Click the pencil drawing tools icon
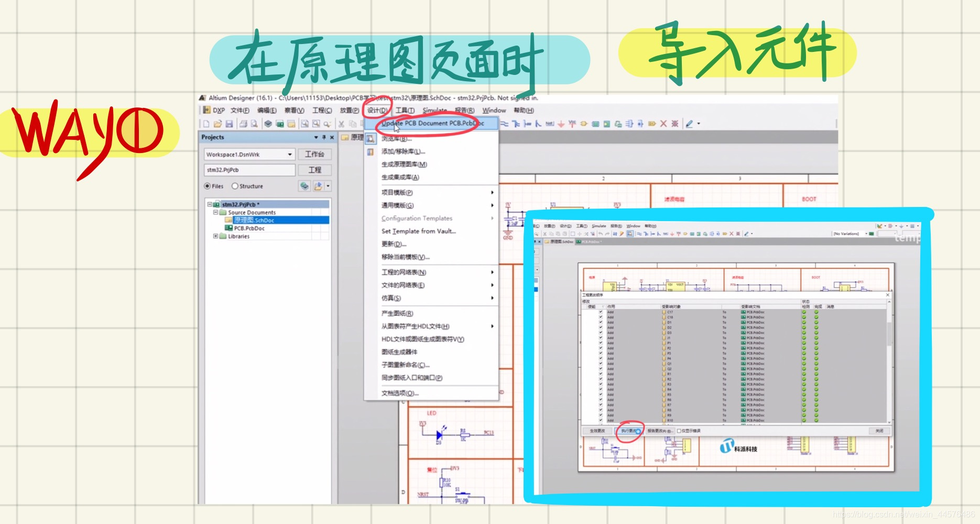Viewport: 980px width, 524px height. pyautogui.click(x=690, y=124)
